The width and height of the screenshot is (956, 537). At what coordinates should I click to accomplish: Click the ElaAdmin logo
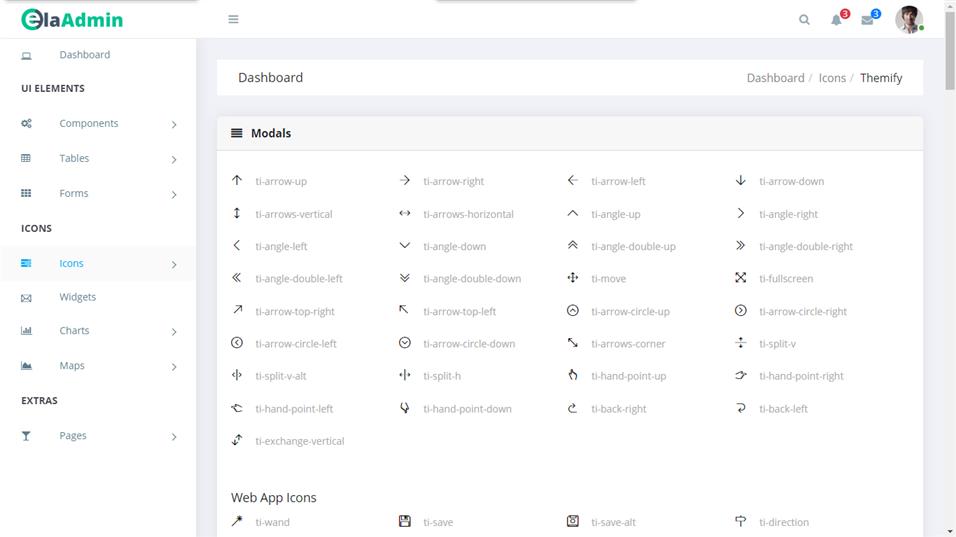tap(72, 19)
